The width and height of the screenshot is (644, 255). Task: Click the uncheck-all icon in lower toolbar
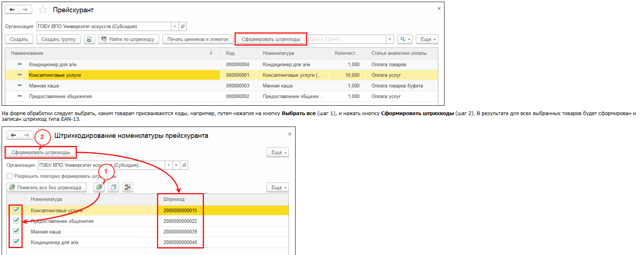point(114,187)
